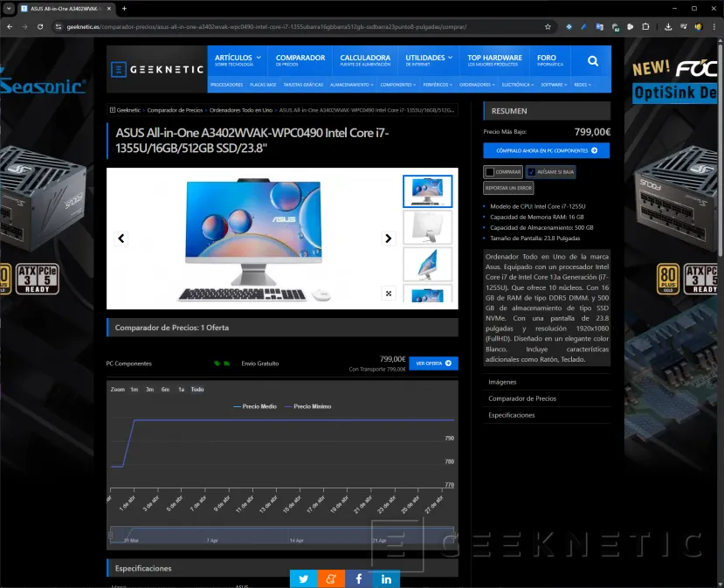Go to previous product image arrow
This screenshot has height=588, width=724.
(x=121, y=239)
